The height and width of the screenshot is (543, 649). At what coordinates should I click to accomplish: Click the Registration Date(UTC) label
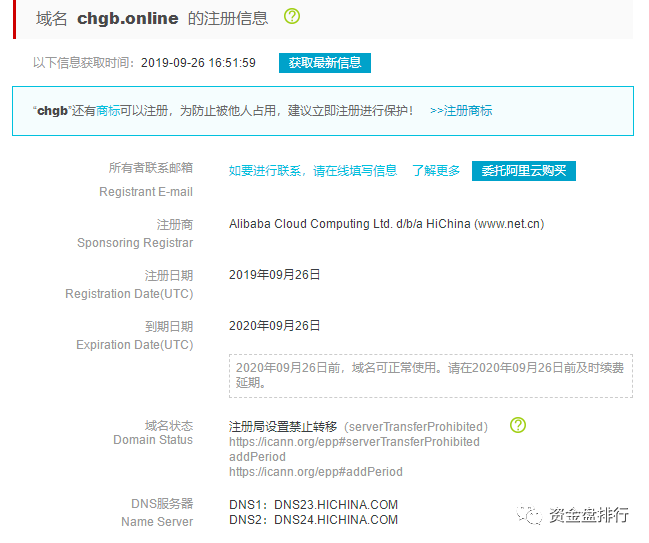pos(129,294)
